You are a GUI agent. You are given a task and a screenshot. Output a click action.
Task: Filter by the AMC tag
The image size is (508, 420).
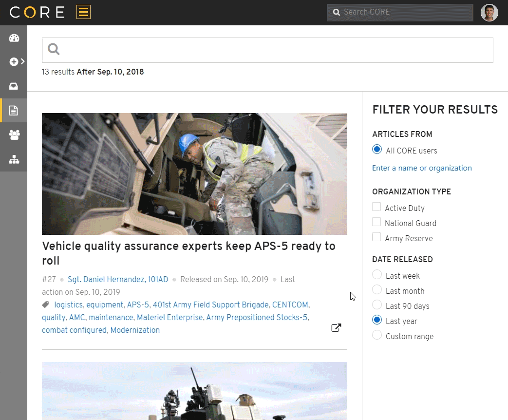pos(77,317)
